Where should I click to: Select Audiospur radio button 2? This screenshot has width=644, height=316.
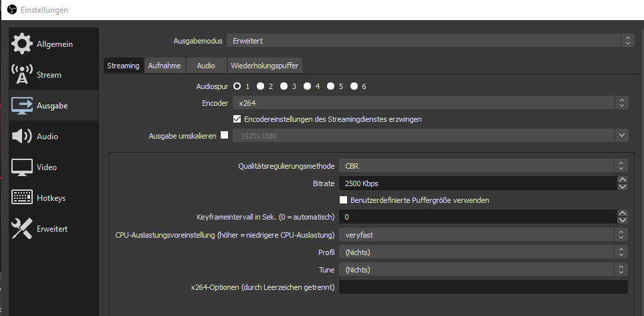[x=259, y=86]
